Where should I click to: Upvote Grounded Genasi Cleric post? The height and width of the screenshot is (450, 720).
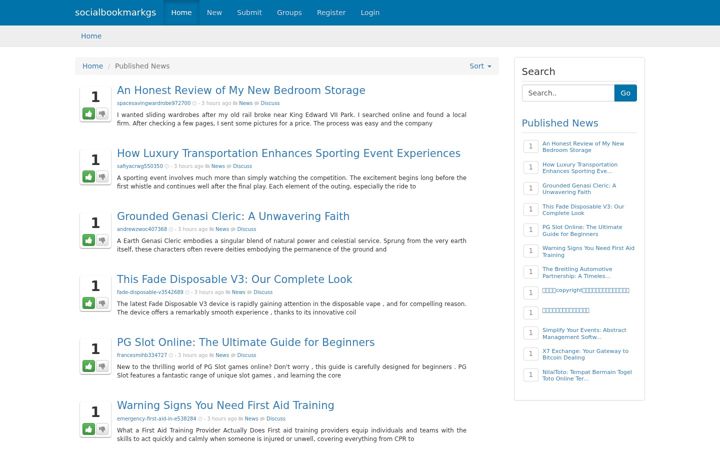click(x=89, y=240)
